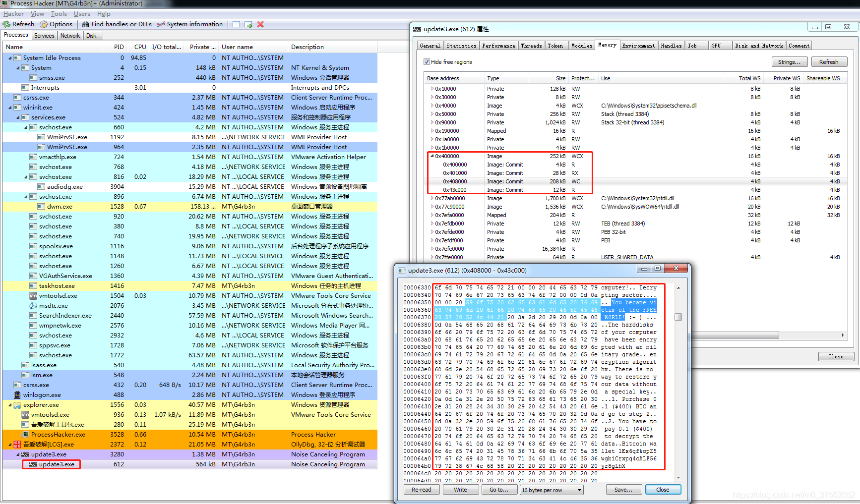Select the explorer.exe folder icon

tap(17, 405)
